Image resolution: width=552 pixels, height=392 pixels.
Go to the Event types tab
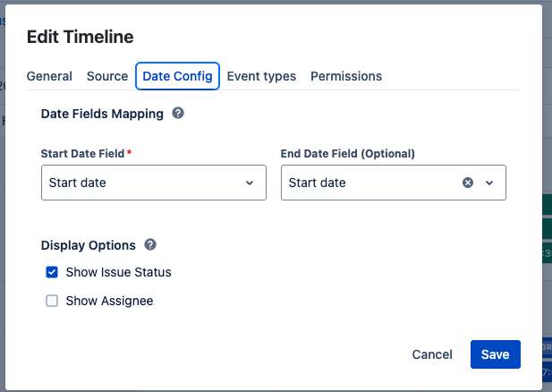[x=261, y=76]
